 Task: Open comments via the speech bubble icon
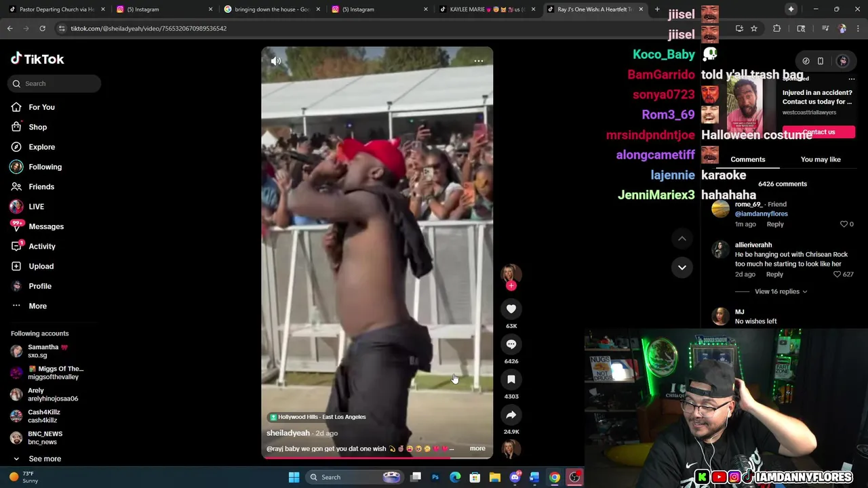(x=511, y=344)
